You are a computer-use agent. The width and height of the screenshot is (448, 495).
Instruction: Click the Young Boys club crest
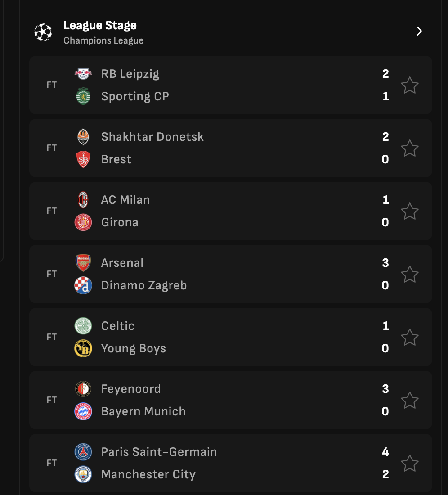pyautogui.click(x=83, y=348)
